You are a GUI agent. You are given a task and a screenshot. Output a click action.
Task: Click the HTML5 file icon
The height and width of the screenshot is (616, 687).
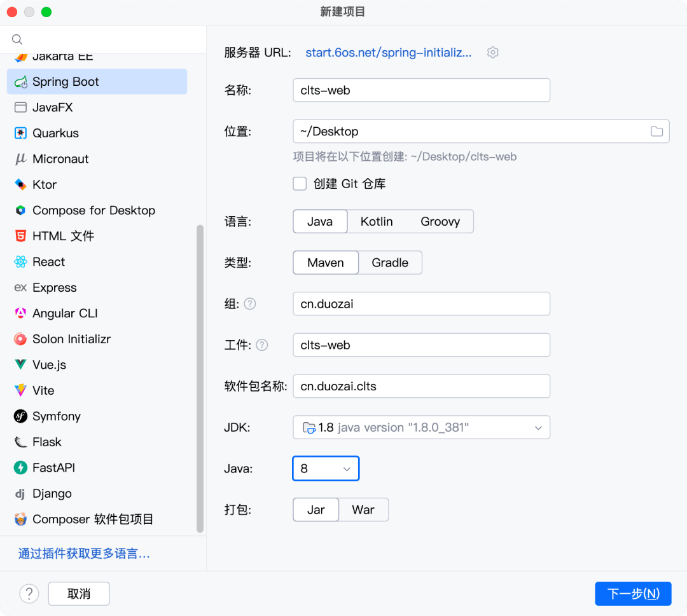[x=20, y=236]
